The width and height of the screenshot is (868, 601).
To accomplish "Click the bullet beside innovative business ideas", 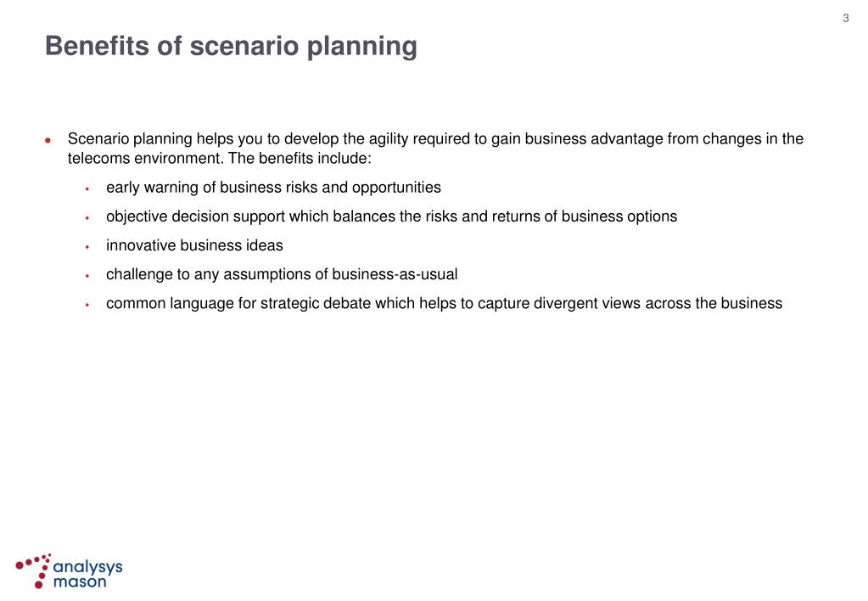I will 87,247.
